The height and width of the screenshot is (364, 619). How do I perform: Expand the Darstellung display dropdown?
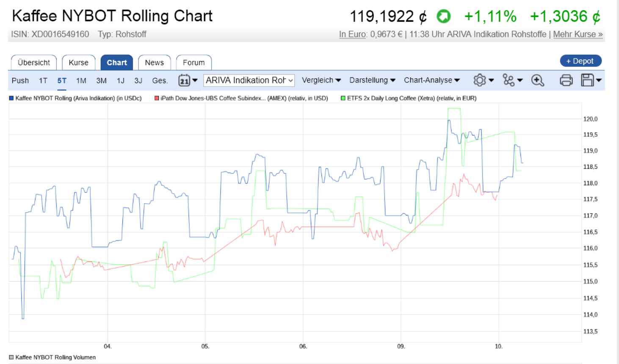pyautogui.click(x=372, y=80)
